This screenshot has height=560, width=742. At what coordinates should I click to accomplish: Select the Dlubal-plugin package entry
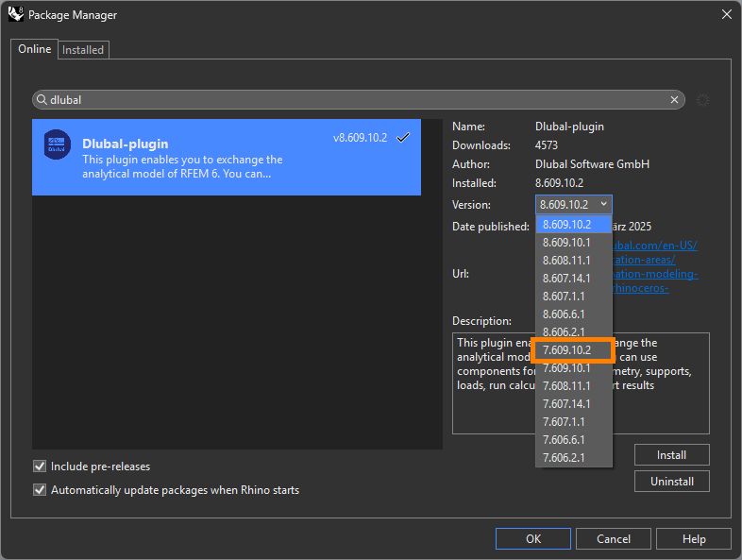pos(227,157)
